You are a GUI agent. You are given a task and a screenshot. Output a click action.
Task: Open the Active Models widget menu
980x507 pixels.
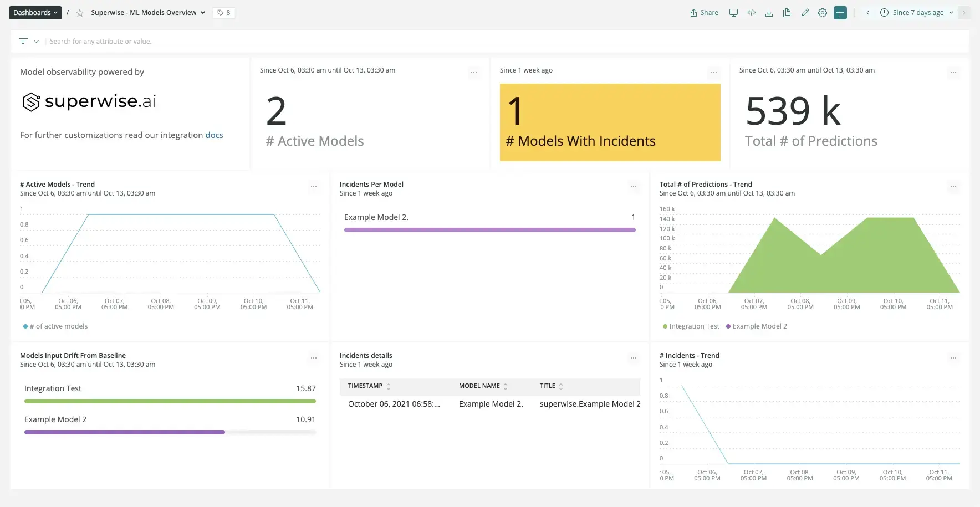tap(474, 73)
